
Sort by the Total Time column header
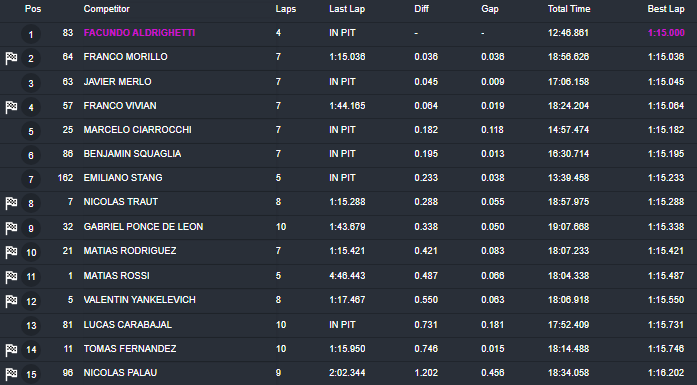click(x=569, y=9)
